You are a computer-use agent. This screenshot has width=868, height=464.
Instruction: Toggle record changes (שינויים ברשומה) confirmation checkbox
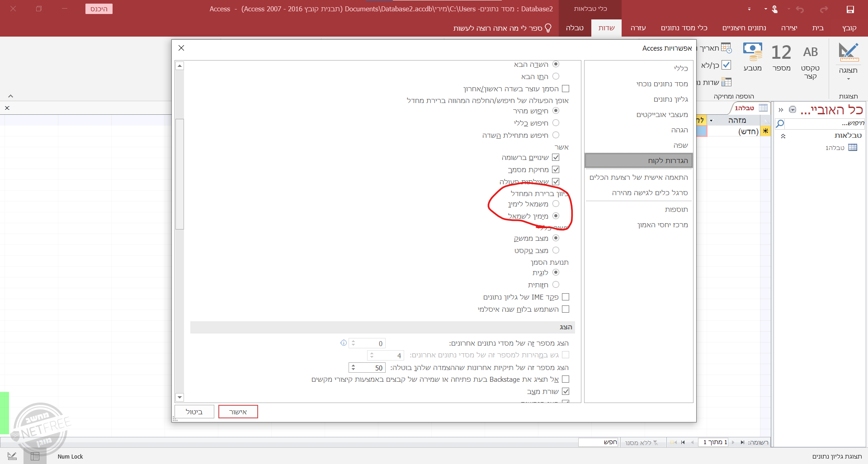(x=556, y=157)
